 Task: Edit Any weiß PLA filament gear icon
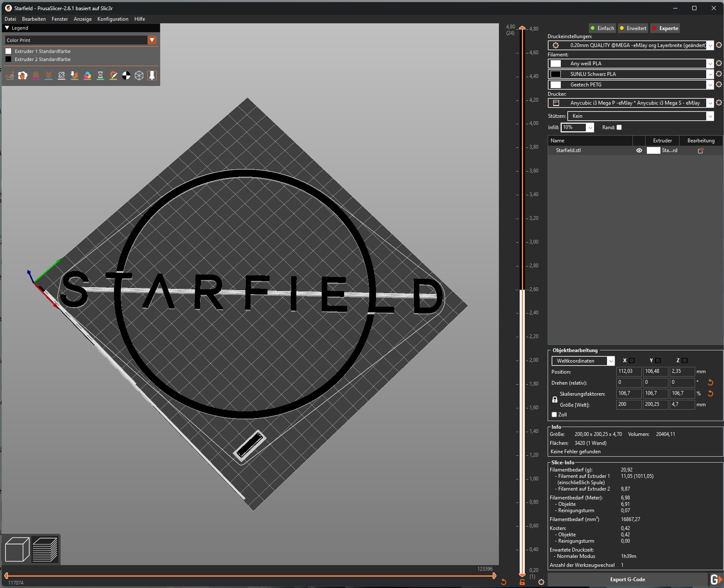coord(719,63)
